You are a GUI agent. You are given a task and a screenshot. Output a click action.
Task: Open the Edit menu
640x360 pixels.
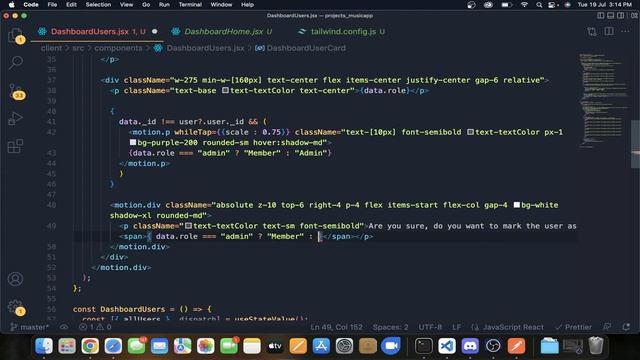tap(71, 4)
